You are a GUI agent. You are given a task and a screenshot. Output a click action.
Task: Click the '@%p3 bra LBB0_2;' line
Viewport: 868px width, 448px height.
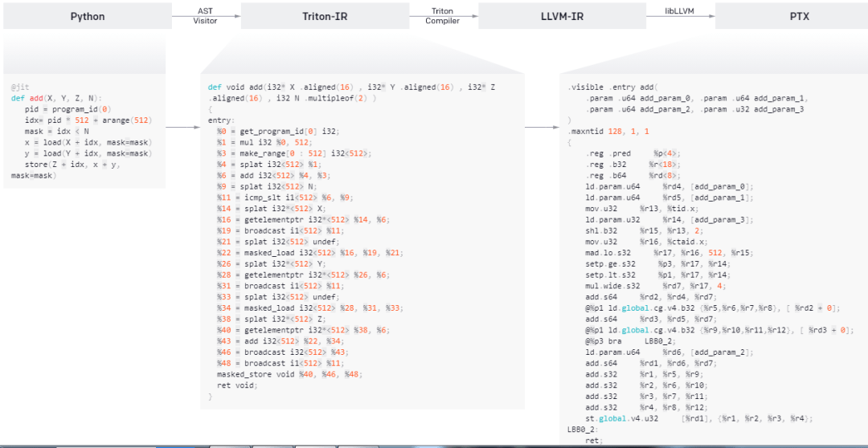pos(631,341)
